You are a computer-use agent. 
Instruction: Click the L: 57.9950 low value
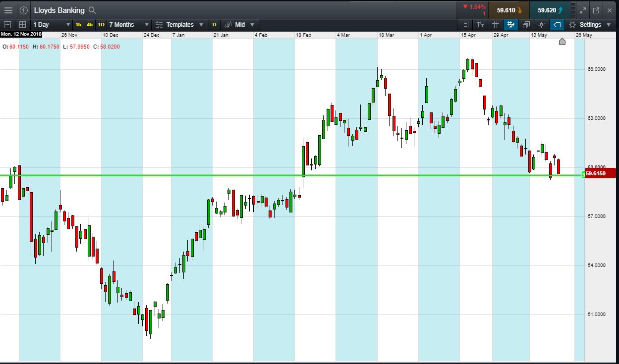point(76,47)
